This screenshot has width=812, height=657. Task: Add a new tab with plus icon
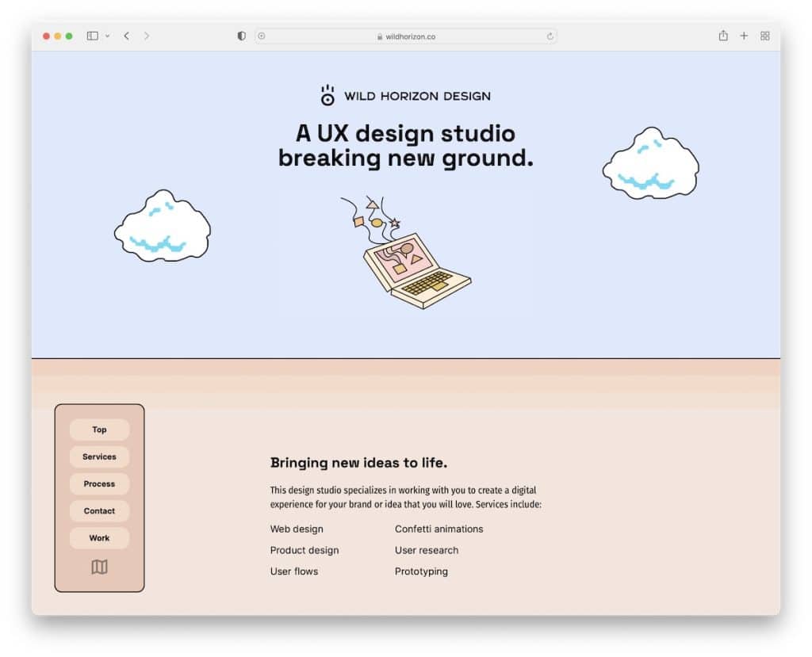744,36
